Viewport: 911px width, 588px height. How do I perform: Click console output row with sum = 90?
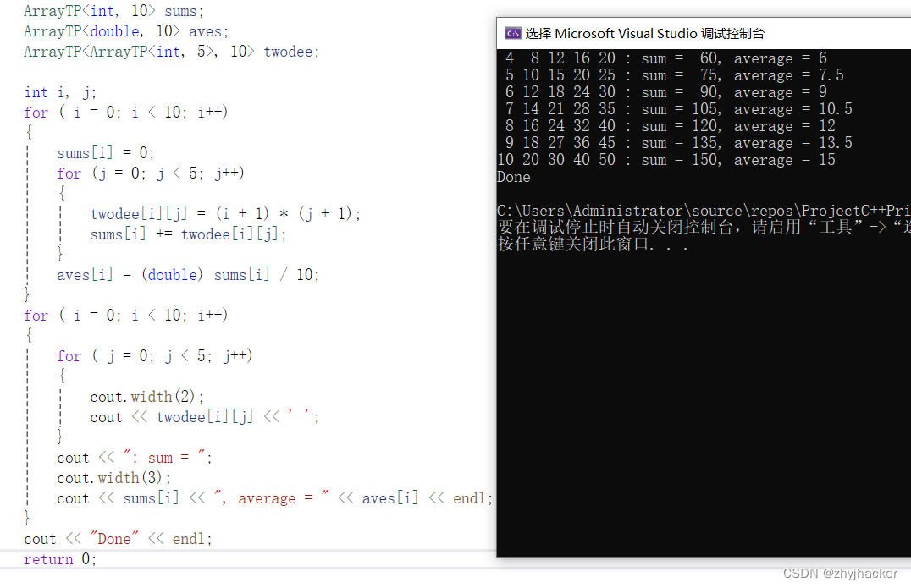click(665, 92)
